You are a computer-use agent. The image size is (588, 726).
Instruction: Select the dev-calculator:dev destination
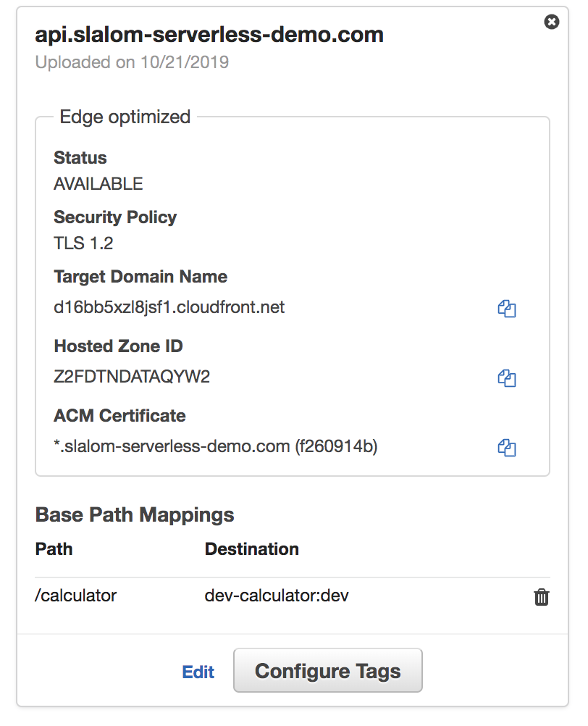277,596
